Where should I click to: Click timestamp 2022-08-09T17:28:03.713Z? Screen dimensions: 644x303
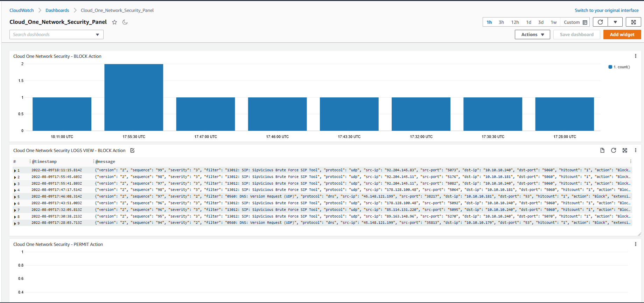tap(57, 223)
